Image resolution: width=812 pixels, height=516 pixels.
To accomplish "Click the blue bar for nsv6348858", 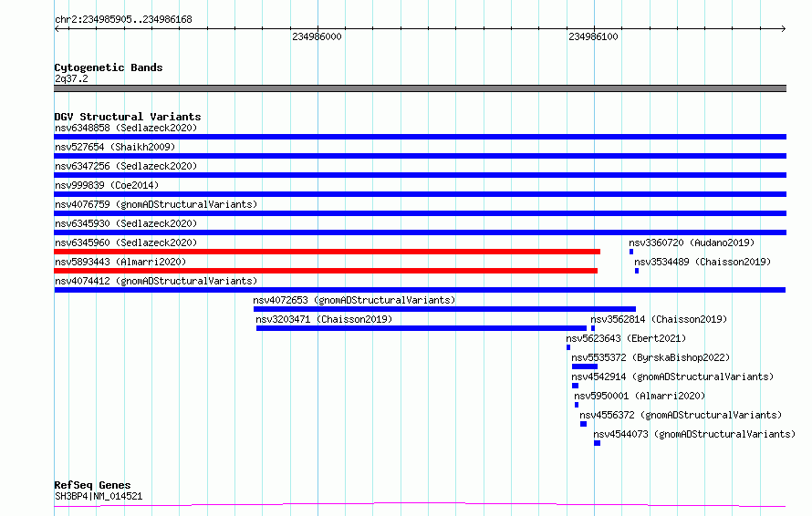I will [420, 137].
